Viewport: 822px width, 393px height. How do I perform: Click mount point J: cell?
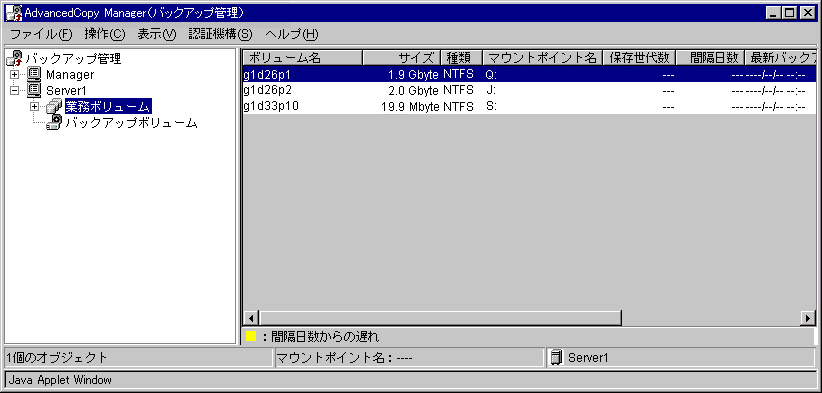tap(491, 91)
